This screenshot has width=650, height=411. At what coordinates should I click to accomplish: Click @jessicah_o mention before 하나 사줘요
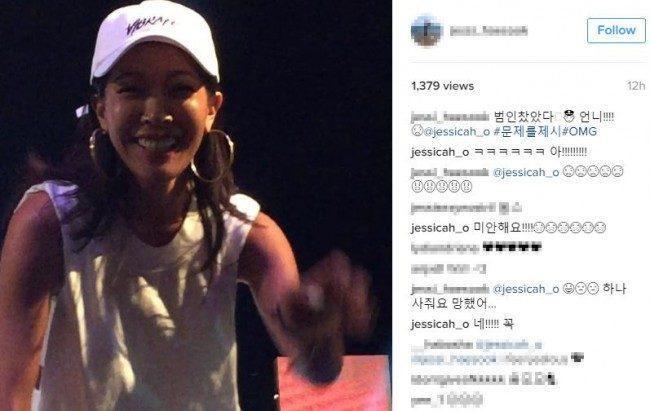pyautogui.click(x=526, y=289)
